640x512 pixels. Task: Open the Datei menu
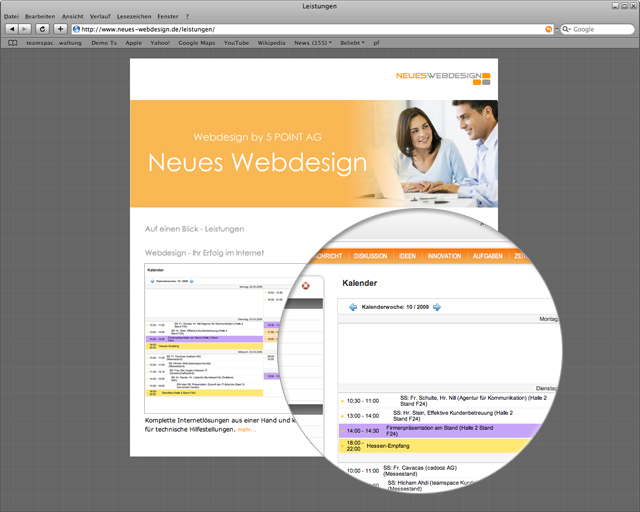[11, 16]
